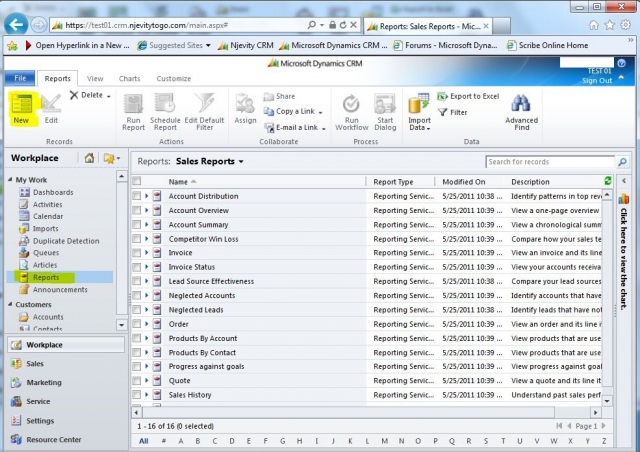Image resolution: width=640 pixels, height=452 pixels.
Task: Click the grid vertical scroll down arrow
Action: pyautogui.click(x=607, y=401)
